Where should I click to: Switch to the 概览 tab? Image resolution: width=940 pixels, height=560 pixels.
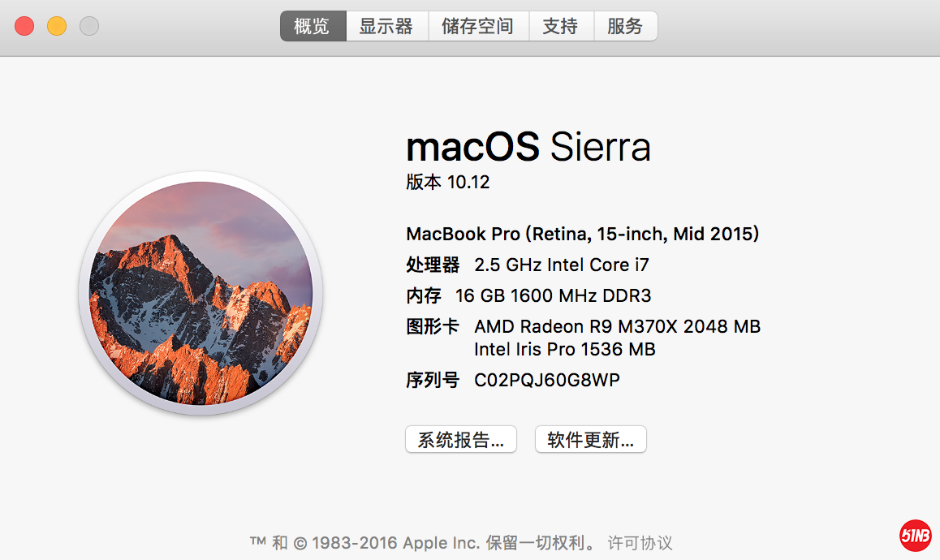[313, 26]
